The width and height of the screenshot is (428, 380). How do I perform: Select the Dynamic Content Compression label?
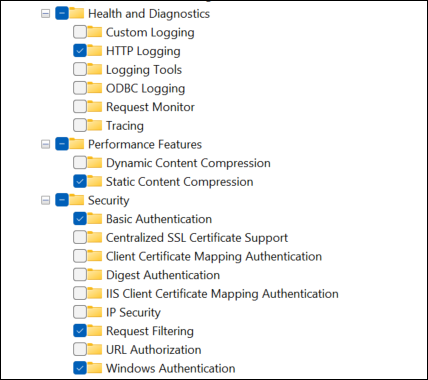click(188, 163)
